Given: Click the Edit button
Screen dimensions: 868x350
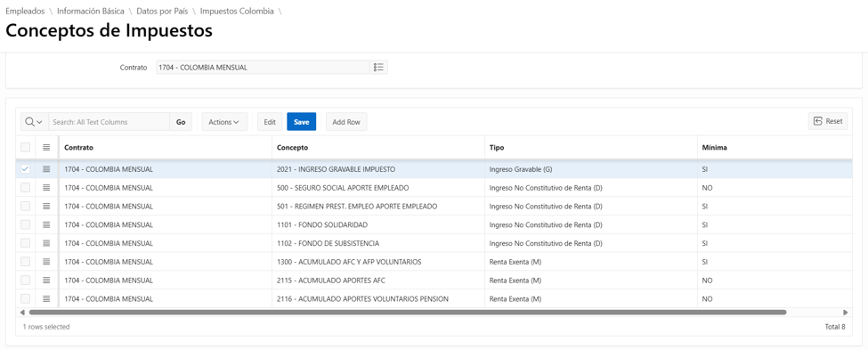Looking at the screenshot, I should pyautogui.click(x=270, y=122).
